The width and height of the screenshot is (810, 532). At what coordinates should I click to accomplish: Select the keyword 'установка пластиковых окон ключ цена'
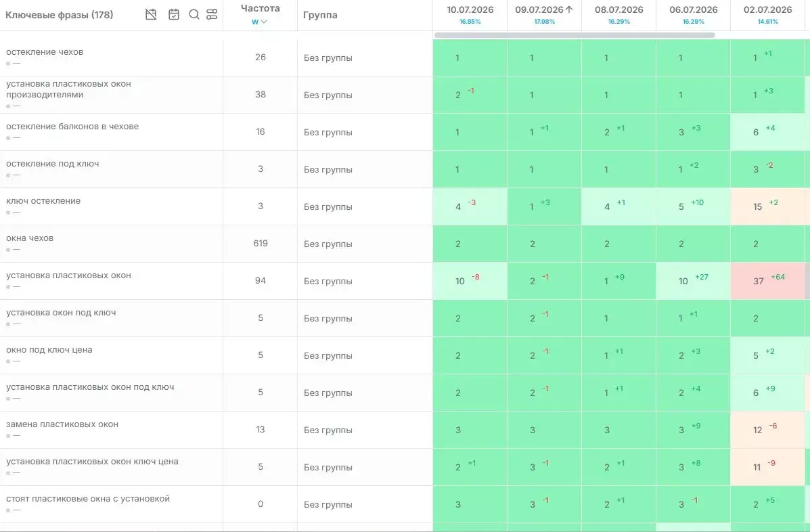click(92, 461)
